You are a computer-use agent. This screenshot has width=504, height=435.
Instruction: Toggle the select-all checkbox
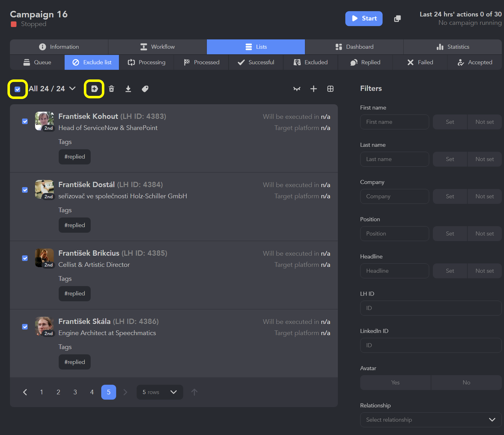pyautogui.click(x=18, y=89)
